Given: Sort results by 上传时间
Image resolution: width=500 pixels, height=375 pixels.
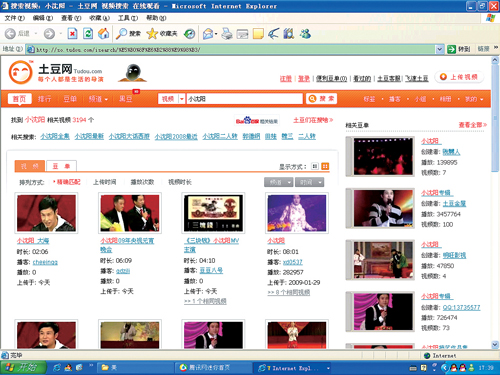Looking at the screenshot, I should (x=105, y=182).
